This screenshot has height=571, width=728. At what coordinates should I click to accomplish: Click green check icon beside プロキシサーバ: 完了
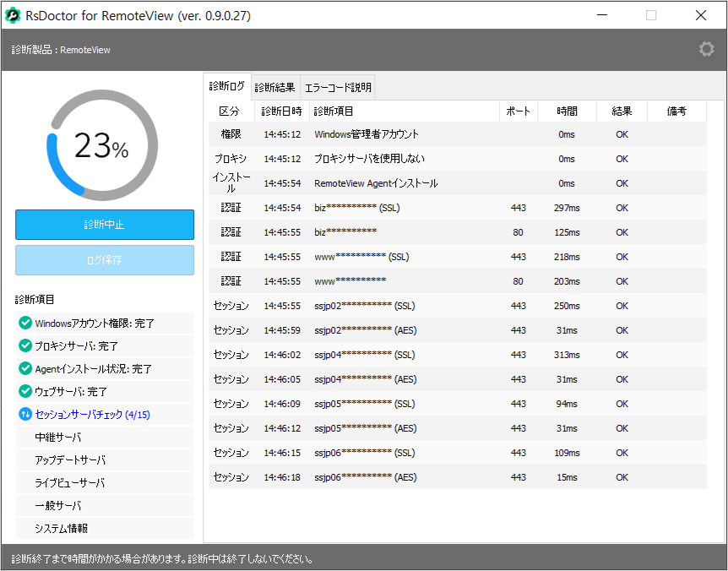pyautogui.click(x=25, y=345)
